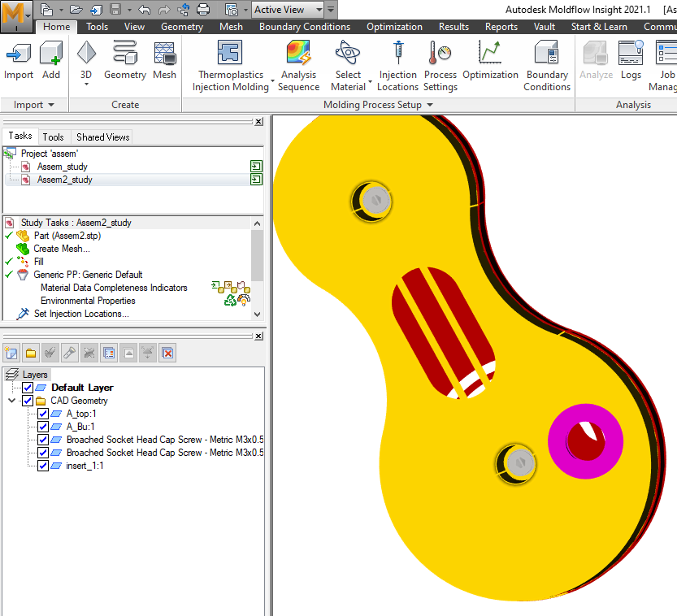
Task: Click the Study Tasks scrollbar down arrow
Action: pyautogui.click(x=258, y=315)
